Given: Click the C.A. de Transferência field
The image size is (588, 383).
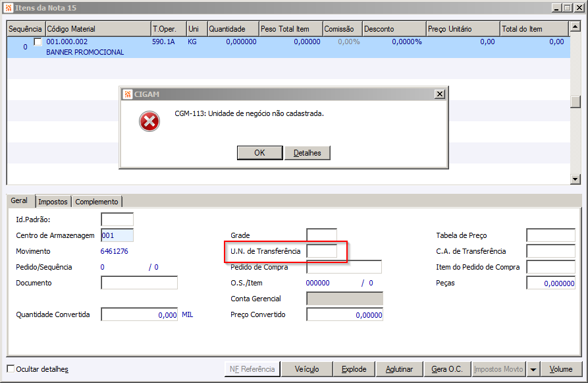Looking at the screenshot, I should coord(551,251).
